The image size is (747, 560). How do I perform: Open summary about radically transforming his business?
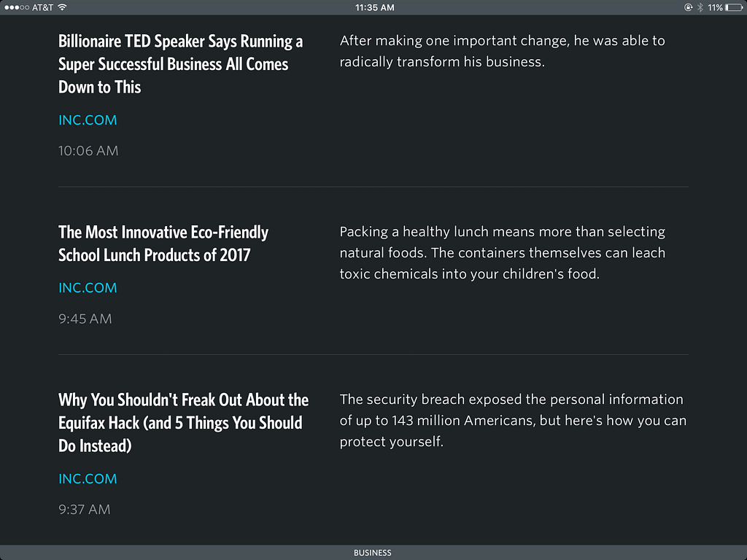[502, 51]
